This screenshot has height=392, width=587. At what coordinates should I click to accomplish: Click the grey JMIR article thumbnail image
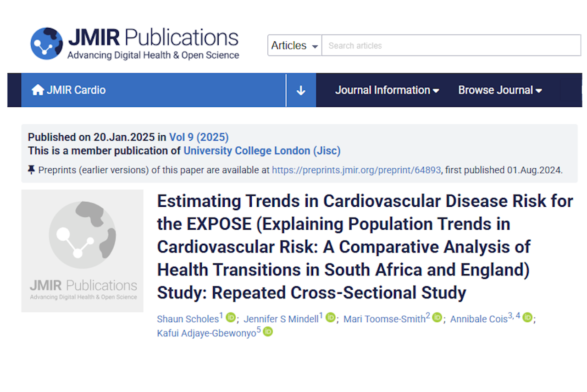(83, 251)
